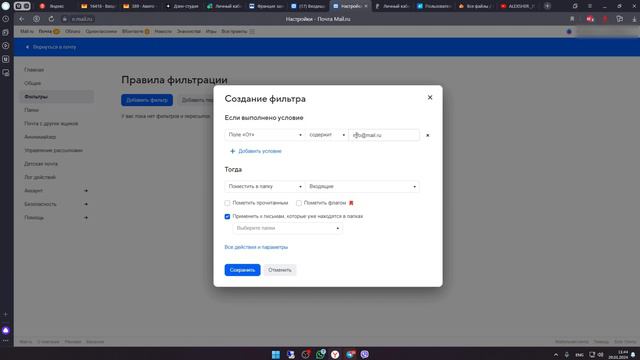Click 'Вернуться в почту' link
Viewport: 640px width, 360px height.
(x=54, y=47)
